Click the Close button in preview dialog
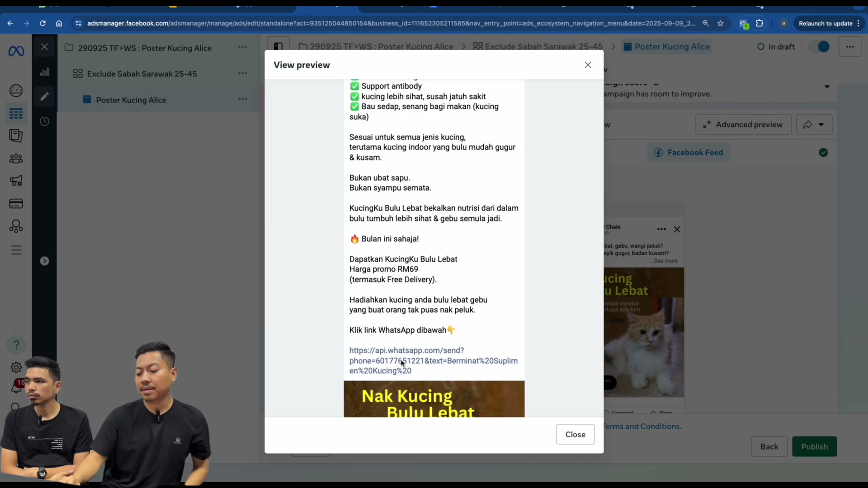 575,434
